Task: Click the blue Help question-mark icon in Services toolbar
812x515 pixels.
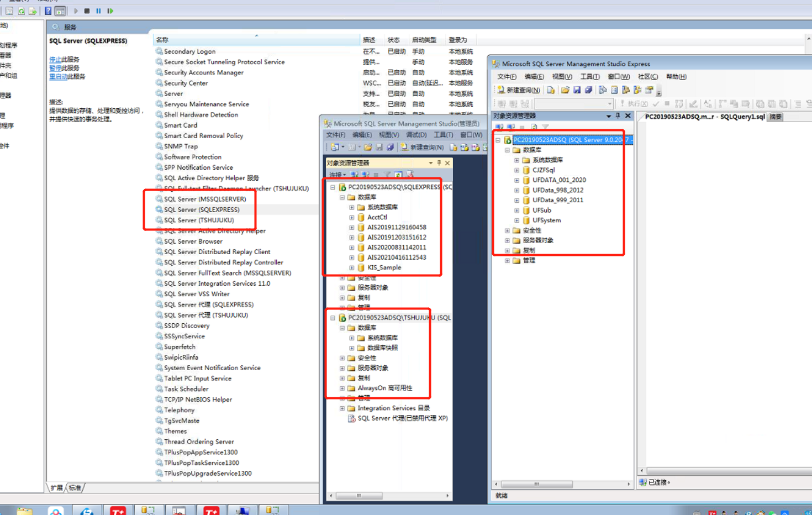Action: [x=48, y=10]
